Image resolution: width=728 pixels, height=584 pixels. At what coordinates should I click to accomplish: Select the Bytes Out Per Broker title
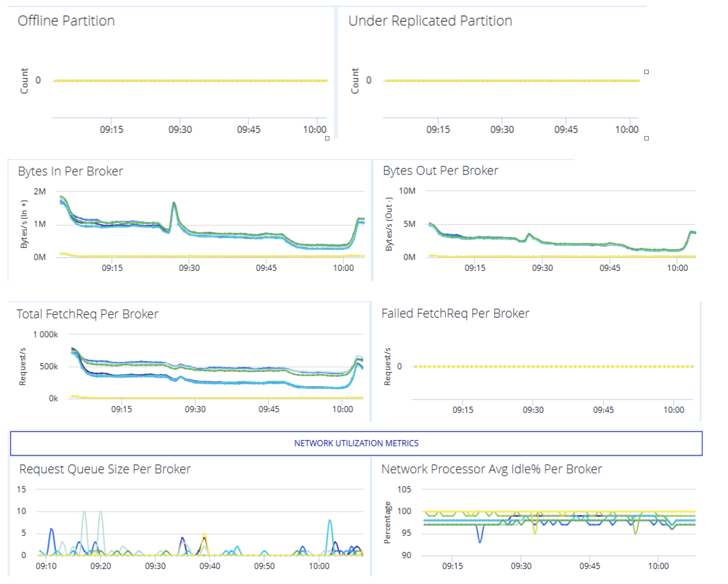(440, 171)
